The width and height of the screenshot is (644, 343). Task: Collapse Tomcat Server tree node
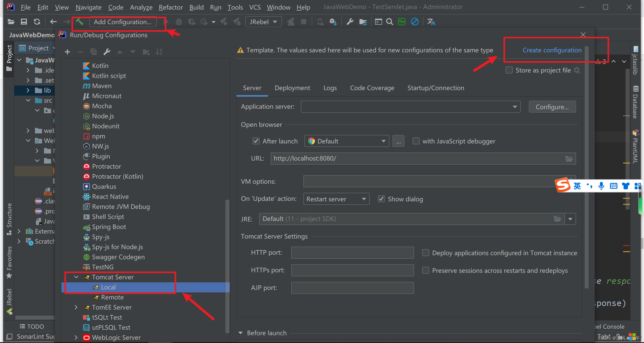[x=76, y=277]
